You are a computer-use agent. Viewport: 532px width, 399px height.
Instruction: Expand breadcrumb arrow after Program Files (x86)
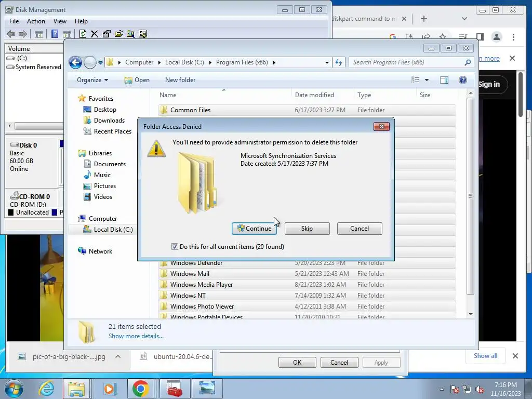click(274, 62)
